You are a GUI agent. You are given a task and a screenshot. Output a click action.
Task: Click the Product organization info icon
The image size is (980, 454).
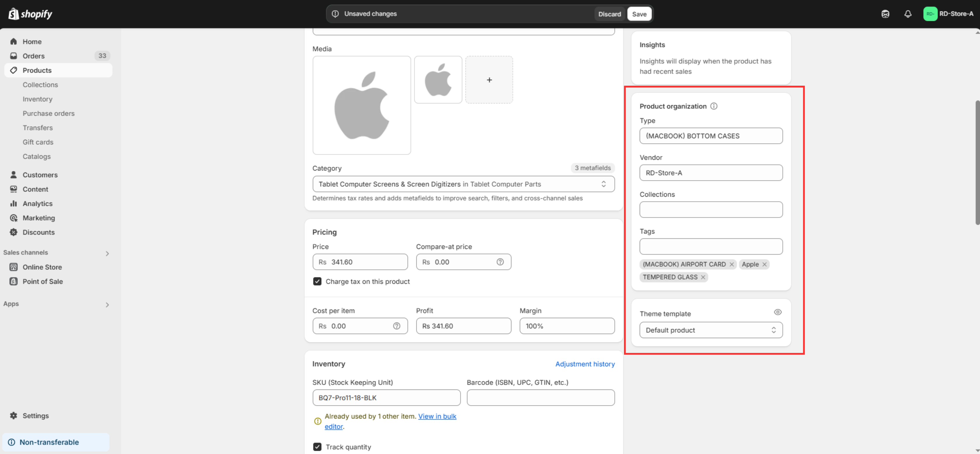point(714,106)
